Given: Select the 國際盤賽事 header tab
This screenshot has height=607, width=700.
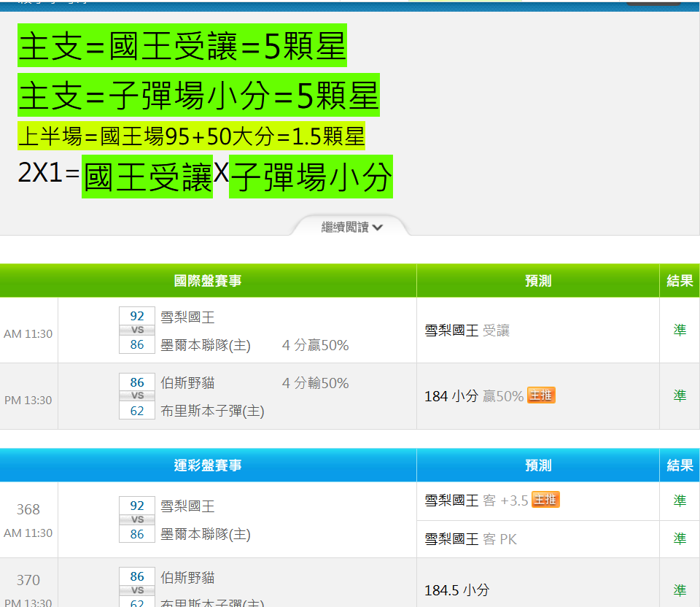Looking at the screenshot, I should pos(208,281).
